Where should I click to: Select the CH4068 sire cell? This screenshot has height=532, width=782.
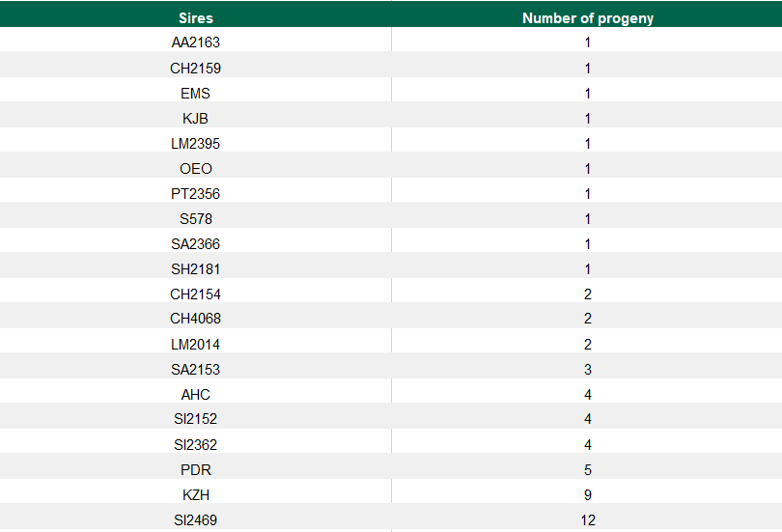click(x=196, y=320)
